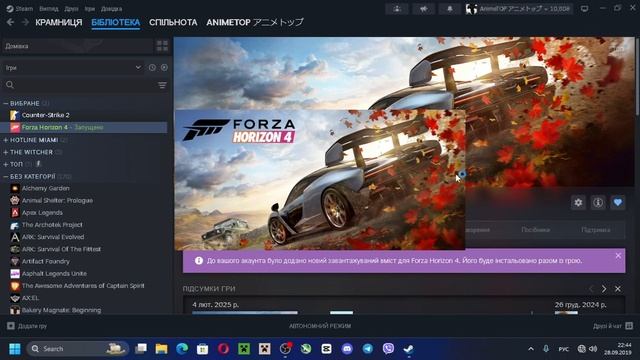Open the AnimeTOP account dropdown

coord(518,9)
